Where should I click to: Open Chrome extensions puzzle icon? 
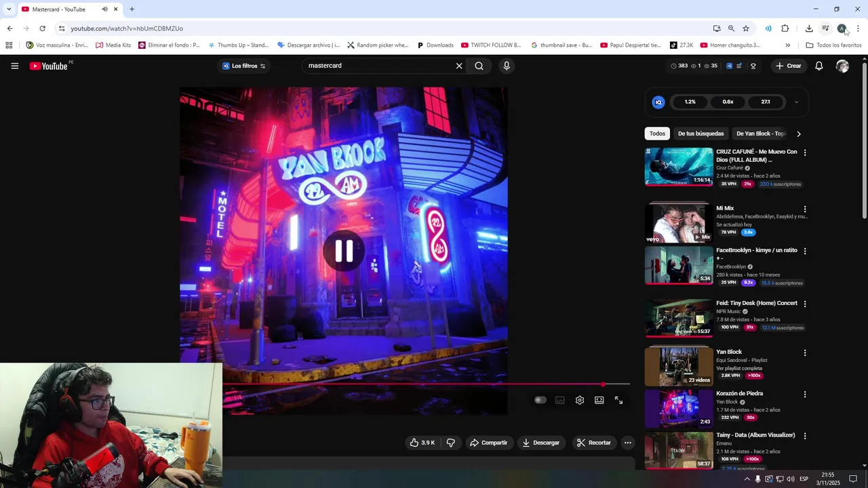[x=785, y=28]
